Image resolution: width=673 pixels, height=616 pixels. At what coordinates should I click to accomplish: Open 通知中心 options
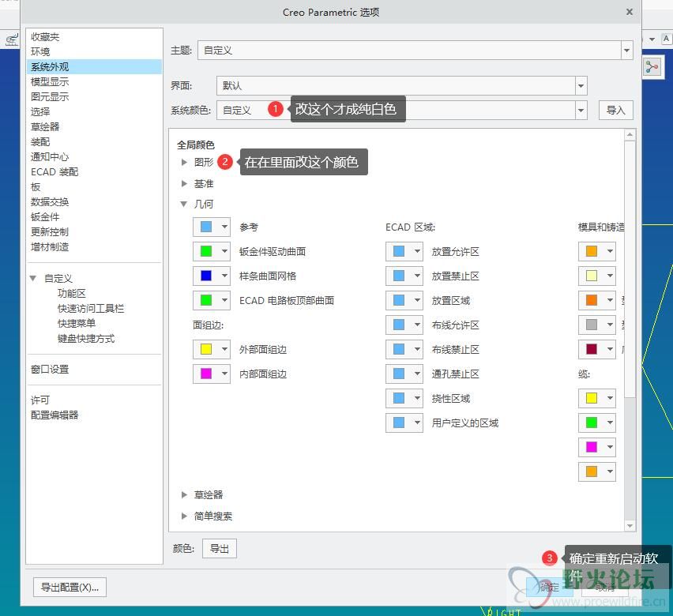50,157
